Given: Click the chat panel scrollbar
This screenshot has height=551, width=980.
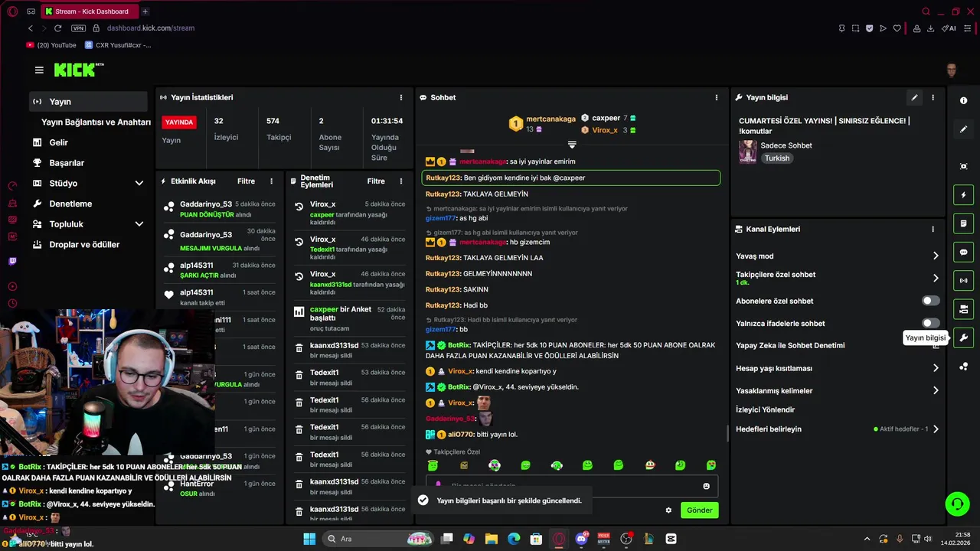Looking at the screenshot, I should coord(727,433).
